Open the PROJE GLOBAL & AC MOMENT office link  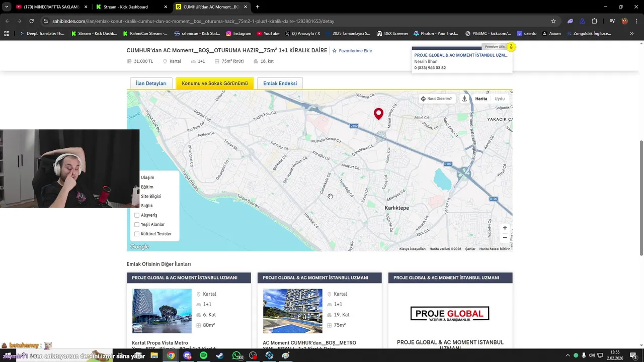pyautogui.click(x=460, y=55)
